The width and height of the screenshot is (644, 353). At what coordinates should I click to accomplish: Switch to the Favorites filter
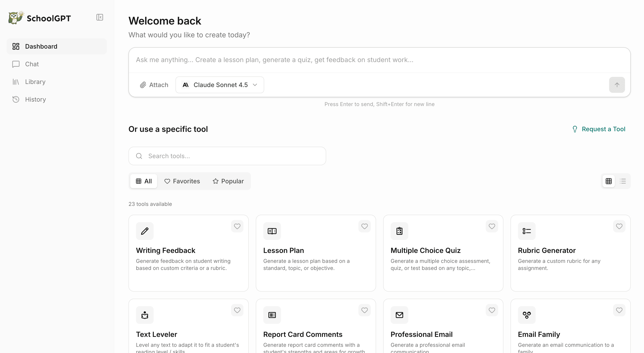[x=182, y=181]
